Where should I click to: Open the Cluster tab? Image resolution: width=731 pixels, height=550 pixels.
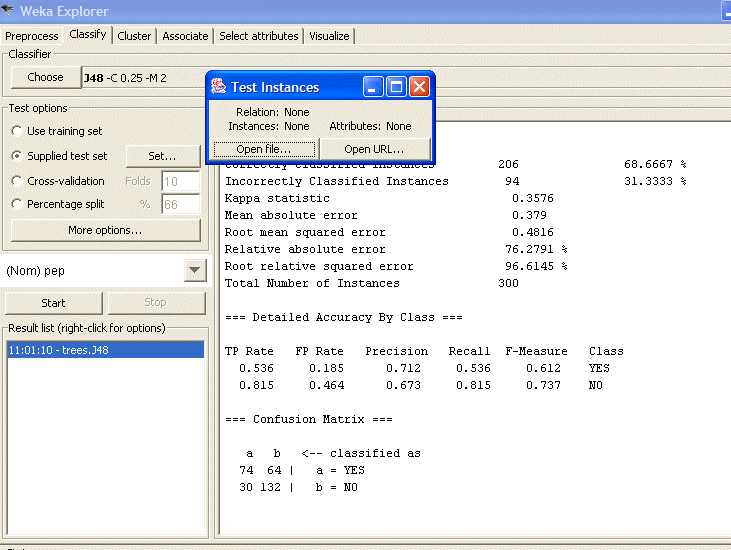pos(134,36)
